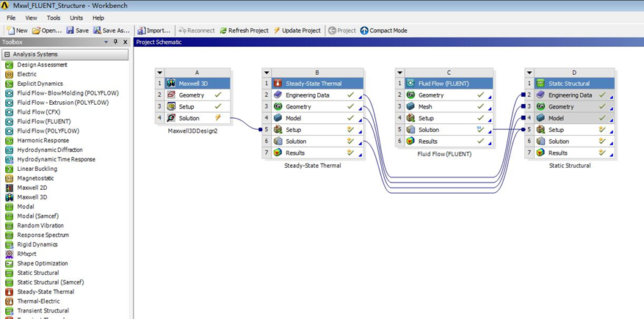Click Model cell in Steady-State Thermal system
Screen dimensions: 644x319
pyautogui.click(x=317, y=118)
